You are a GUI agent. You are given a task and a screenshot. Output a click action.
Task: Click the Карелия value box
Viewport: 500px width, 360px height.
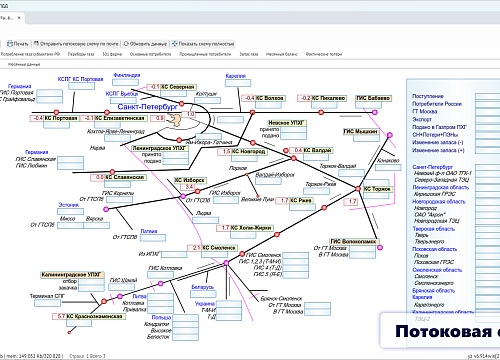click(x=238, y=83)
